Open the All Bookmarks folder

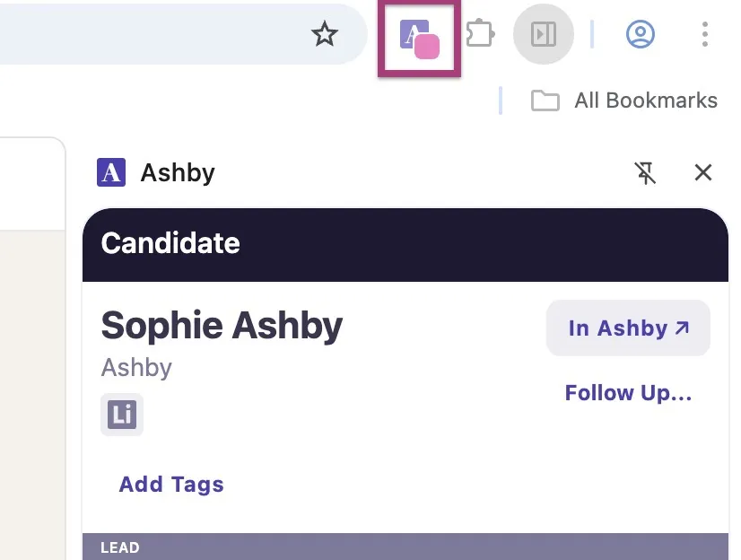click(x=623, y=101)
